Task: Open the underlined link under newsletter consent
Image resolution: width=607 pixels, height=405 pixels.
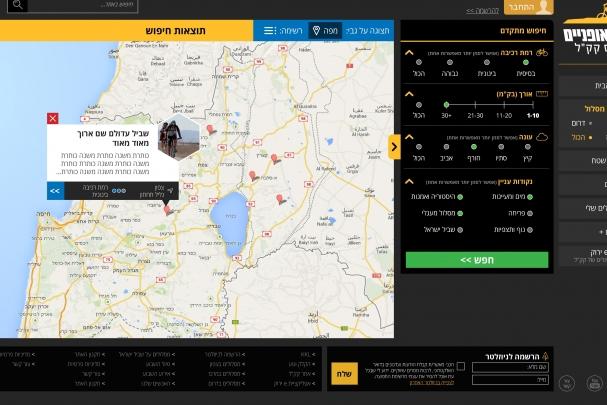Action: (x=432, y=383)
